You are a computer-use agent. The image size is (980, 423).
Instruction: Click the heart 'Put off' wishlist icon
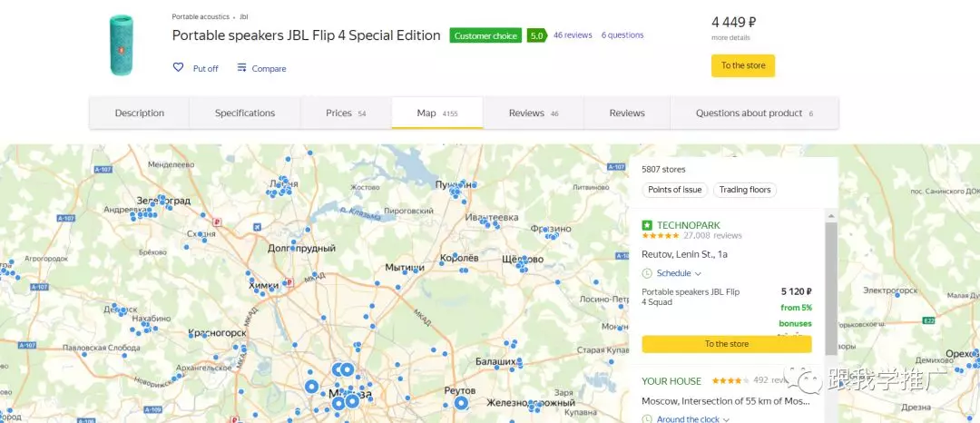pos(179,68)
